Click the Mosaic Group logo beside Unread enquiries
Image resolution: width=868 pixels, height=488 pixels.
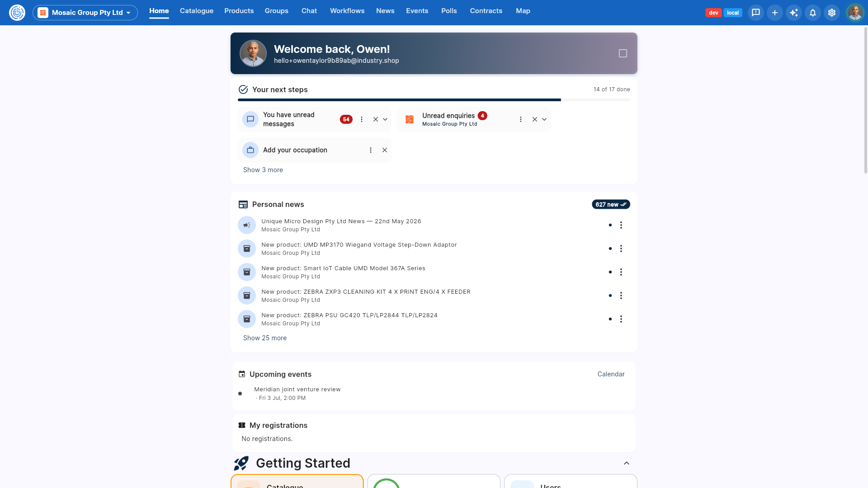410,119
